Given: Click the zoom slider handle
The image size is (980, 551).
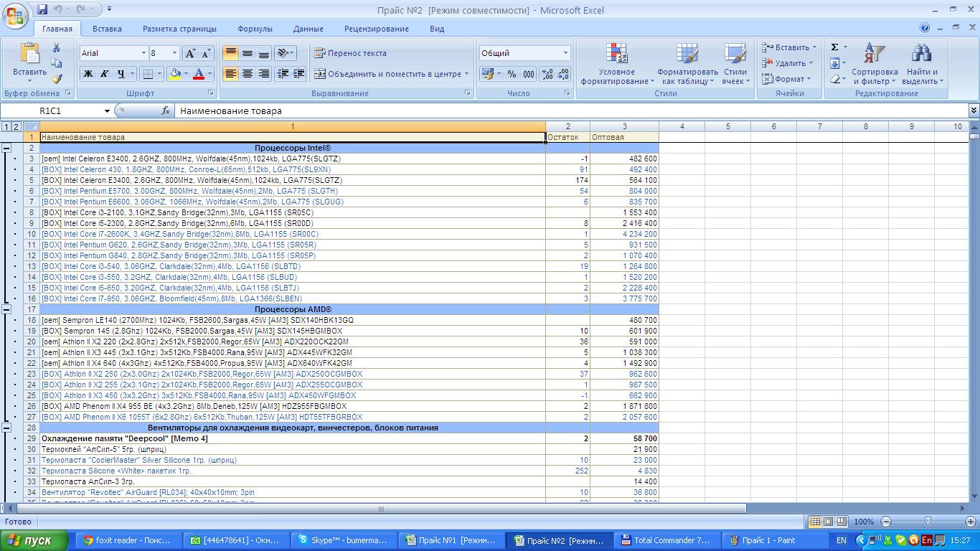Looking at the screenshot, I should [928, 522].
